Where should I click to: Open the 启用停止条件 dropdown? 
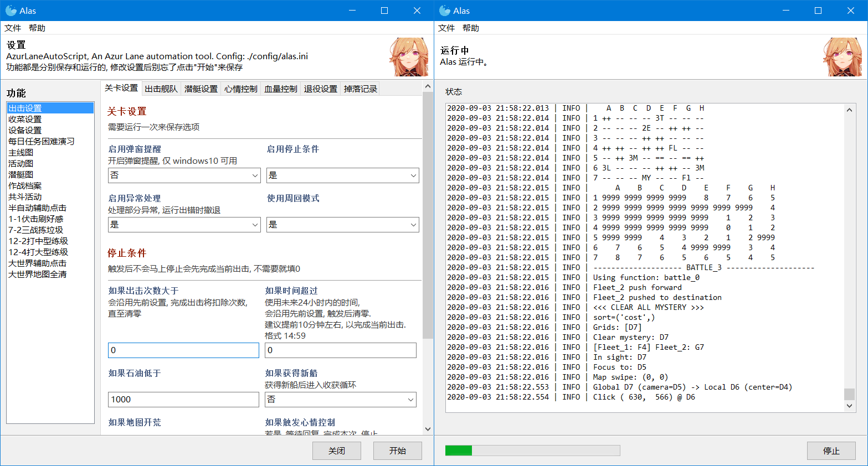342,175
